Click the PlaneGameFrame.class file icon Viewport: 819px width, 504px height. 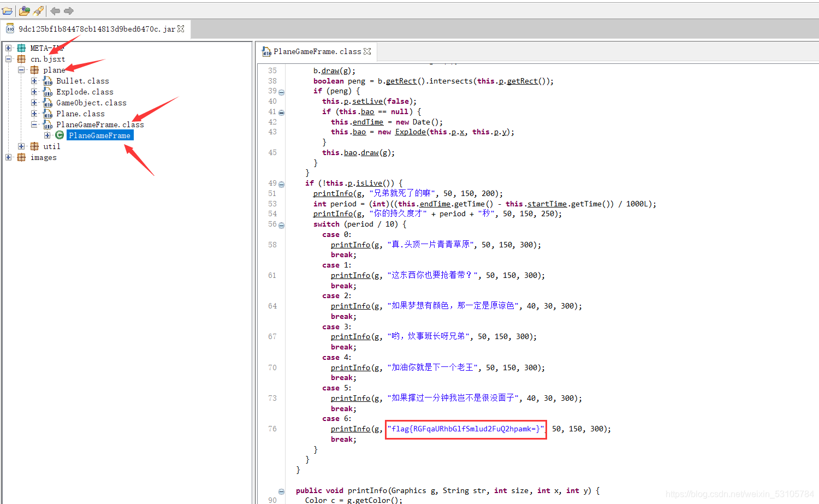pos(48,124)
